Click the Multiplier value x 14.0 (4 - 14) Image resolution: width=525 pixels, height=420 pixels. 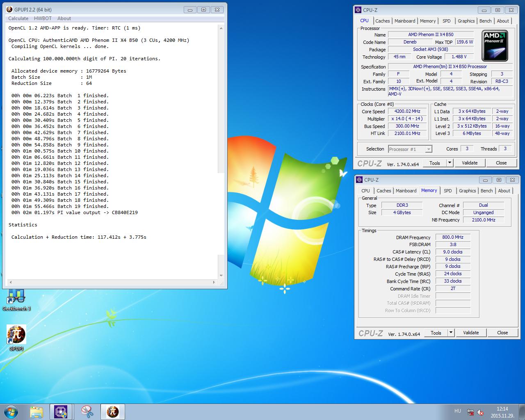[x=407, y=119]
